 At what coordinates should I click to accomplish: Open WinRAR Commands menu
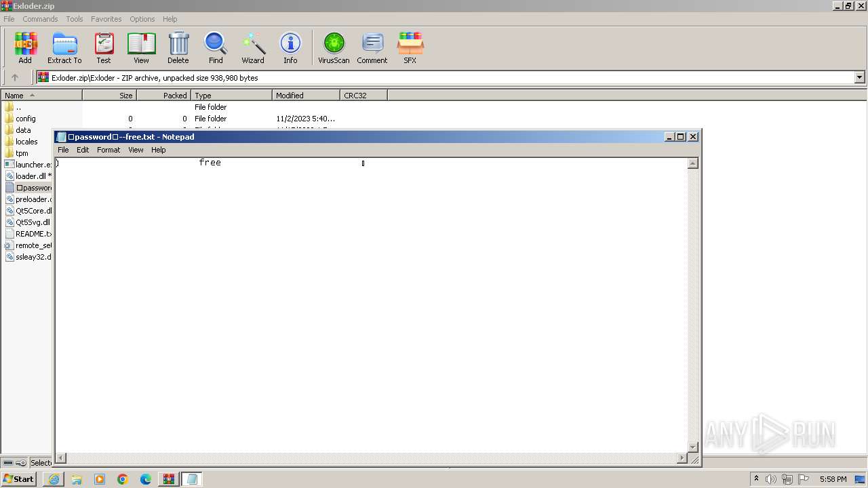tap(40, 19)
